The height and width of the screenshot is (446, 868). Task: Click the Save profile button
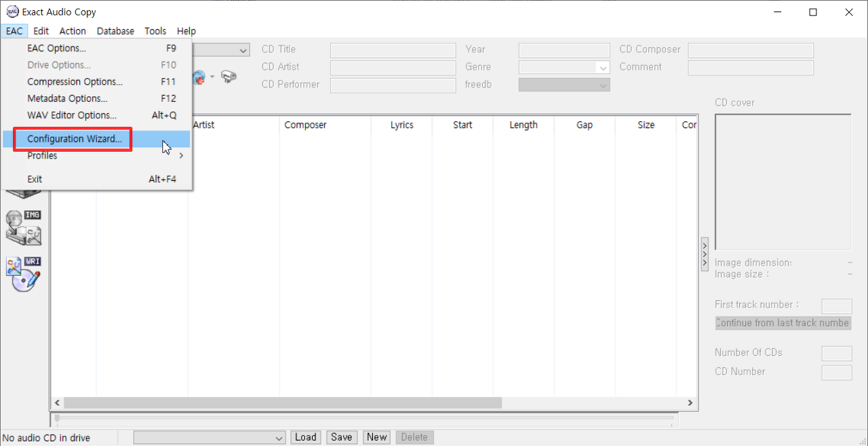pos(341,437)
